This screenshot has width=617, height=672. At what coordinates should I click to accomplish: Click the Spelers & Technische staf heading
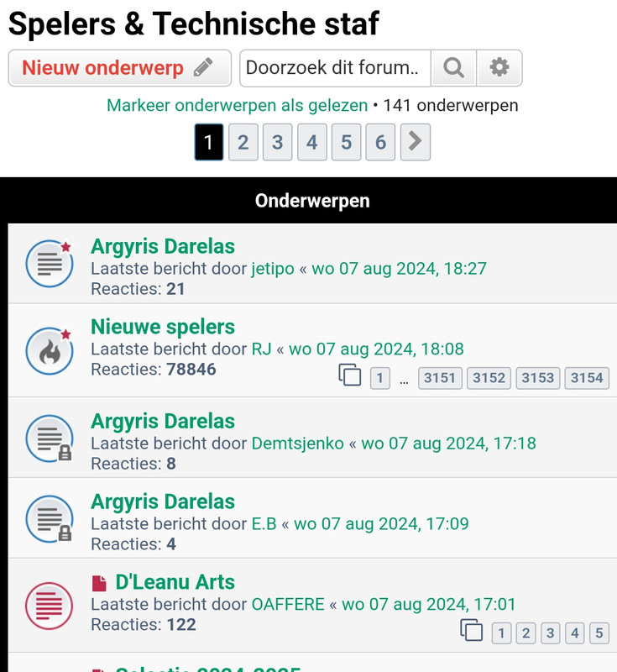194,24
